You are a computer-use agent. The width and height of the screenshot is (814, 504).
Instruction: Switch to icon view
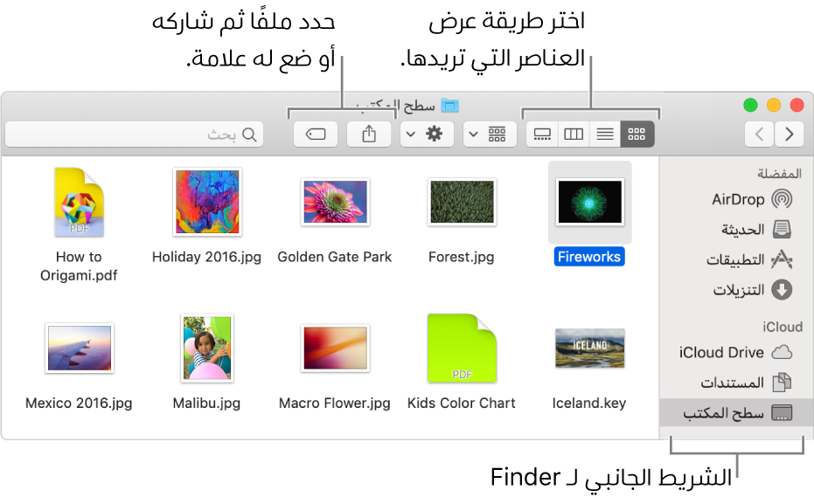(x=637, y=135)
